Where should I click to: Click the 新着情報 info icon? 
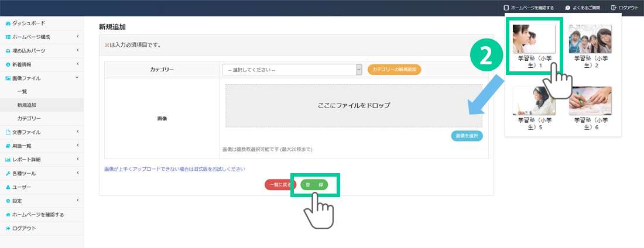coord(8,64)
